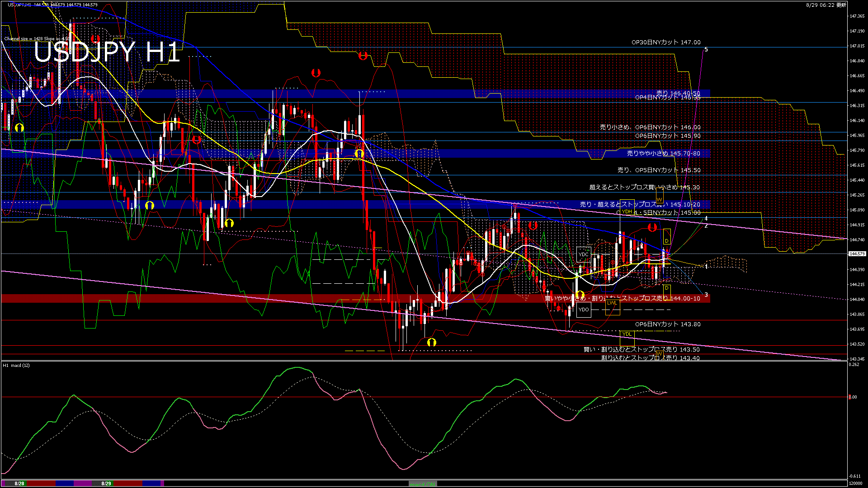Image resolution: width=868 pixels, height=488 pixels.
Task: Click the 8/29 06:22 更新 timestamp
Action: (x=826, y=5)
